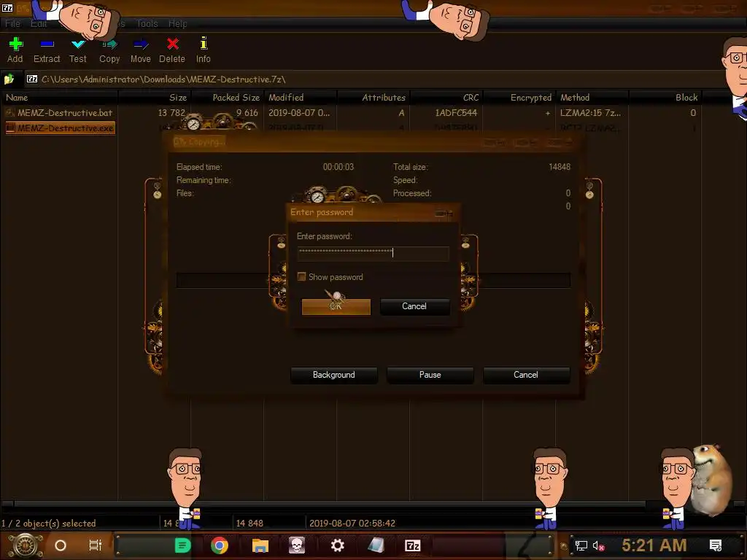747x560 pixels.
Task: Cancel the copying operation
Action: (526, 375)
